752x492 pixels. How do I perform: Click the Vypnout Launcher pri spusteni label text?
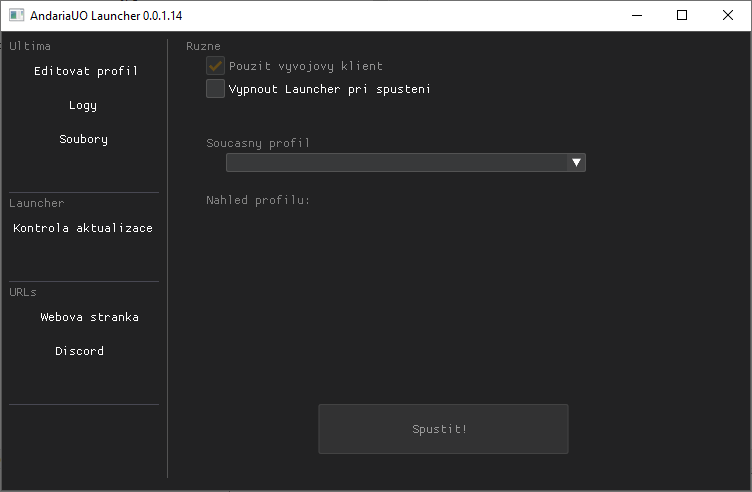pos(329,89)
